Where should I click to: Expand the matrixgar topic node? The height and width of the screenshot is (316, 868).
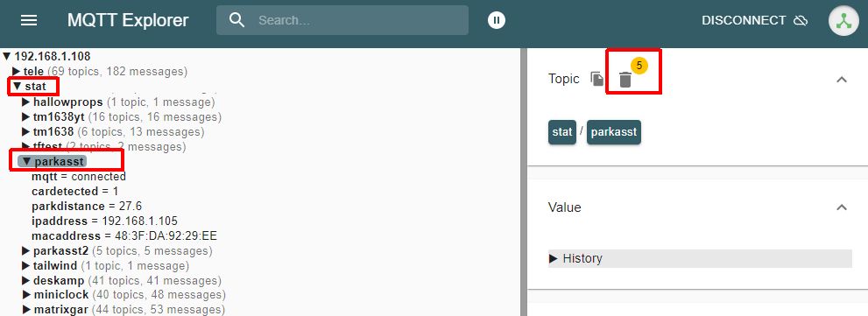point(26,310)
